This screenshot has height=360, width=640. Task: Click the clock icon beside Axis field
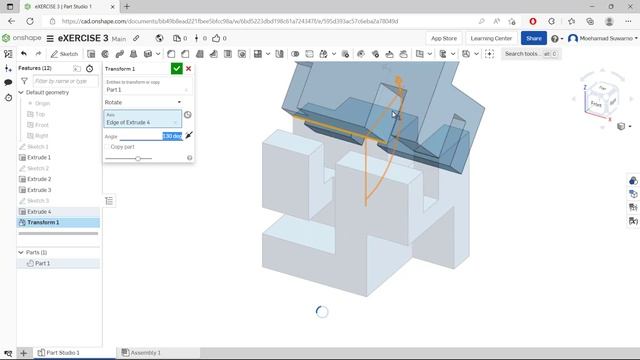pos(187,115)
